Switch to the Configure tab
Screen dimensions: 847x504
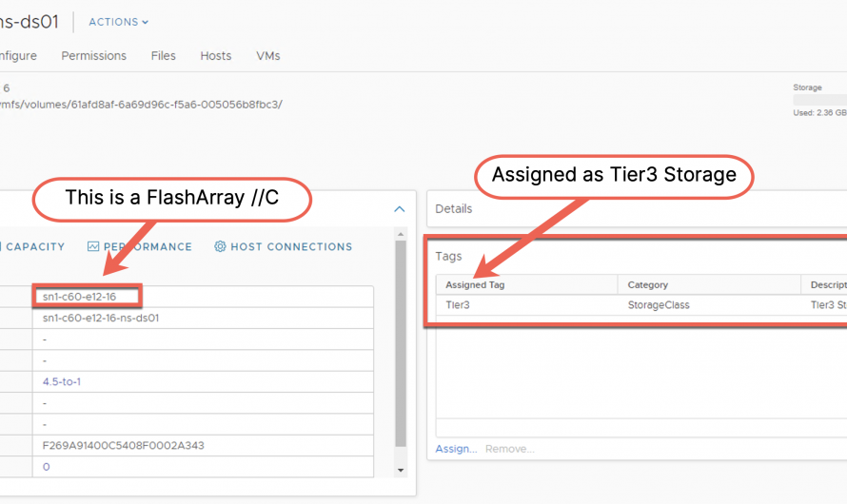[17, 56]
